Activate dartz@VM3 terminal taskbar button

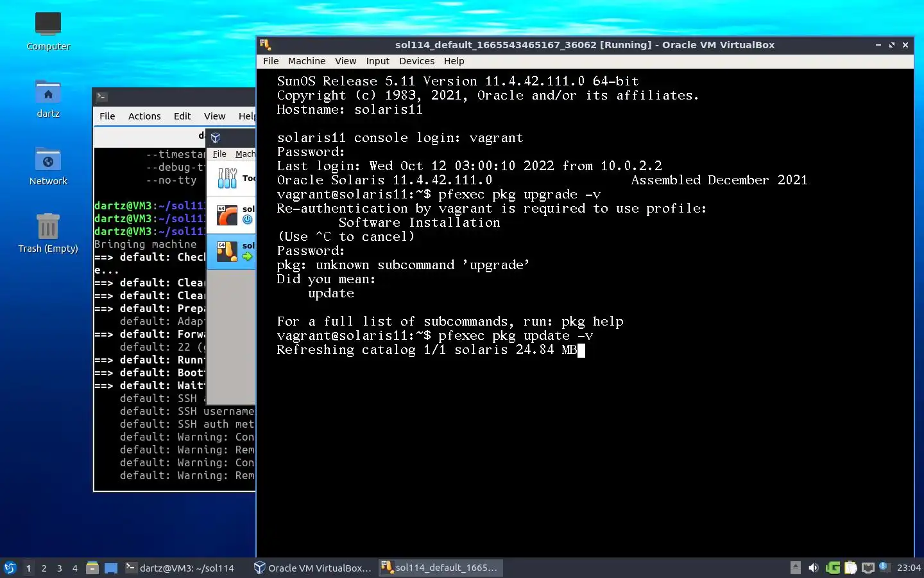[180, 568]
